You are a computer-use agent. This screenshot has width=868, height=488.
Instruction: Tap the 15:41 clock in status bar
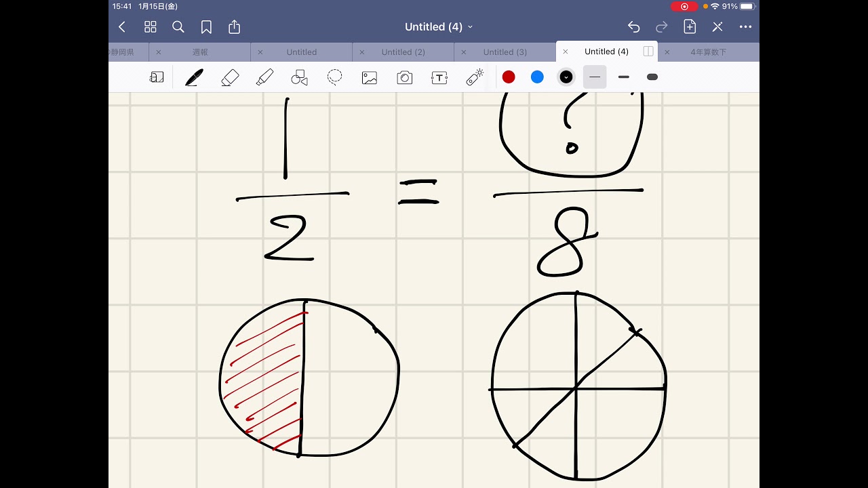(122, 6)
